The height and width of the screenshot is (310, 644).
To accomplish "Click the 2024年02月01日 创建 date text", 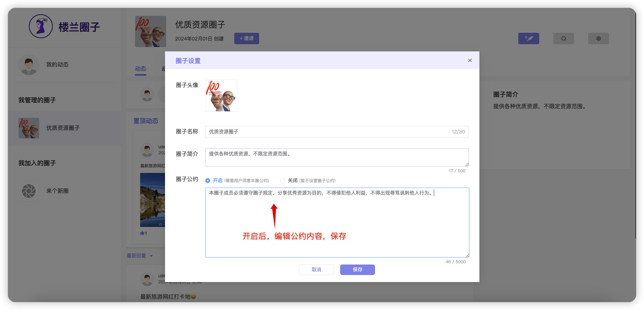I will tap(199, 39).
